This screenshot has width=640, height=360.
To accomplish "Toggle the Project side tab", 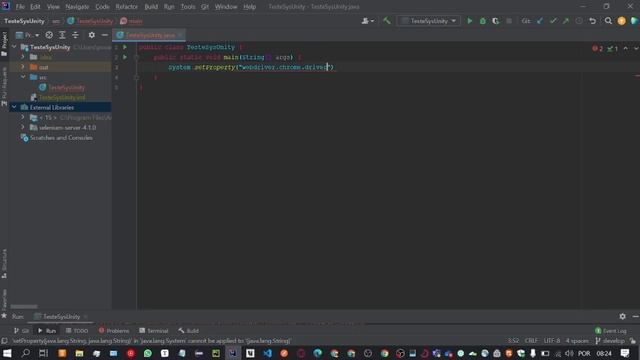I will pos(4,43).
